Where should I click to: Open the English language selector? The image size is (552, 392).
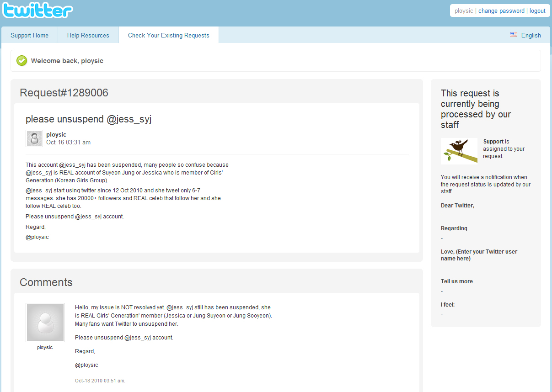(x=531, y=35)
